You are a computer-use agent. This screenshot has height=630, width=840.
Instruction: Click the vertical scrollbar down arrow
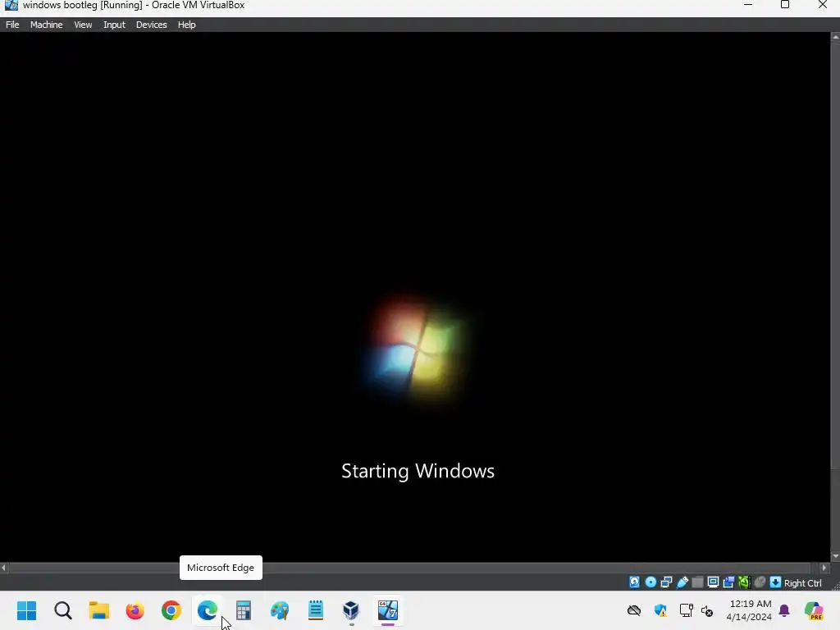[x=835, y=557]
